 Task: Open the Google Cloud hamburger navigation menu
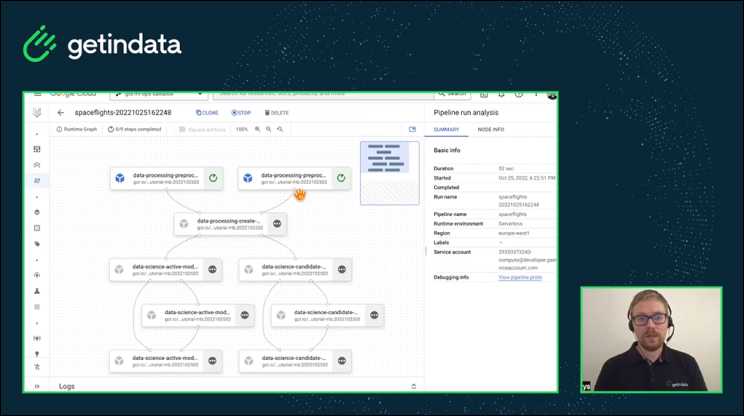[37, 94]
